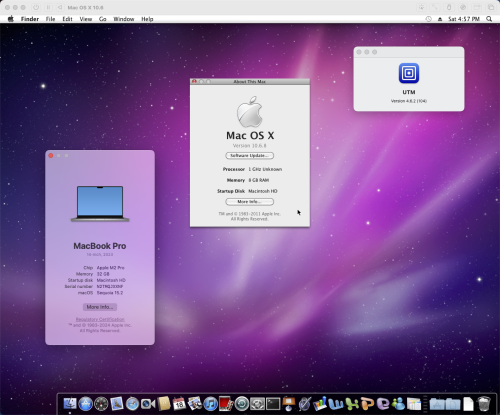The height and width of the screenshot is (415, 500).
Task: Close the About This Mac window
Action: pos(194,82)
